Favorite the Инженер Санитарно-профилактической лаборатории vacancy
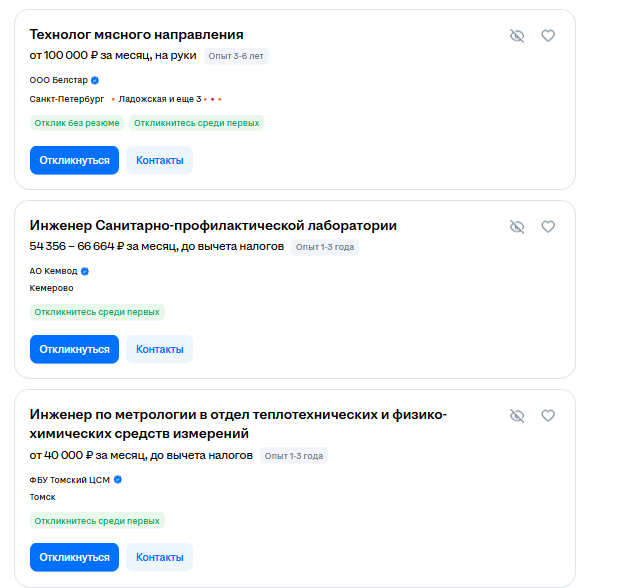 548,227
